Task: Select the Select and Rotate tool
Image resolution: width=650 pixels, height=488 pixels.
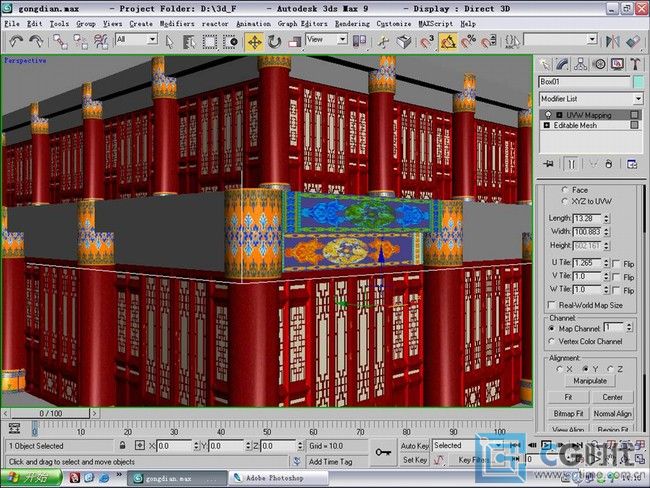Action: click(274, 41)
